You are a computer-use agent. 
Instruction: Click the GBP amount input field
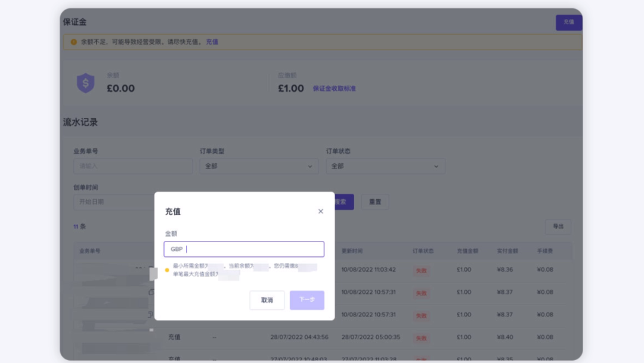244,249
